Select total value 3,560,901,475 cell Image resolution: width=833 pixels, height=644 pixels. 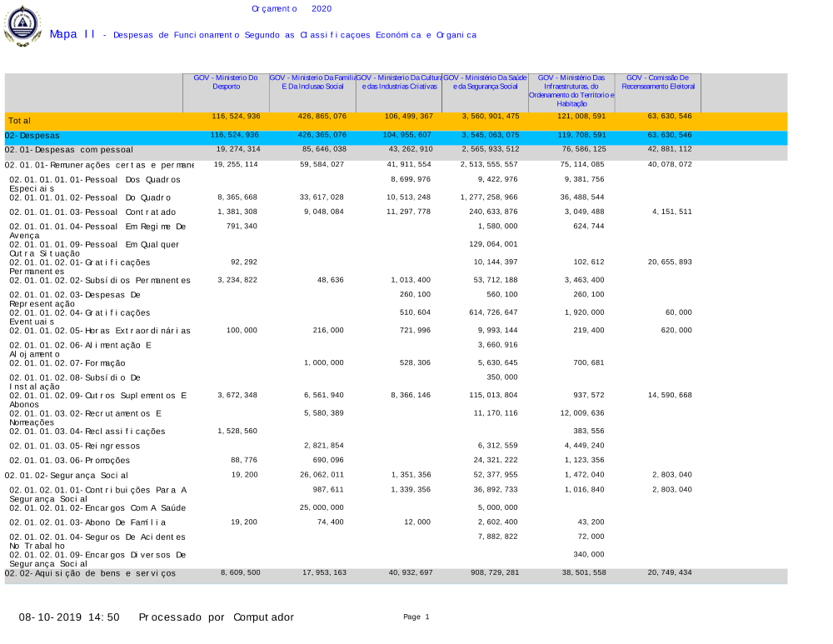pos(490,117)
